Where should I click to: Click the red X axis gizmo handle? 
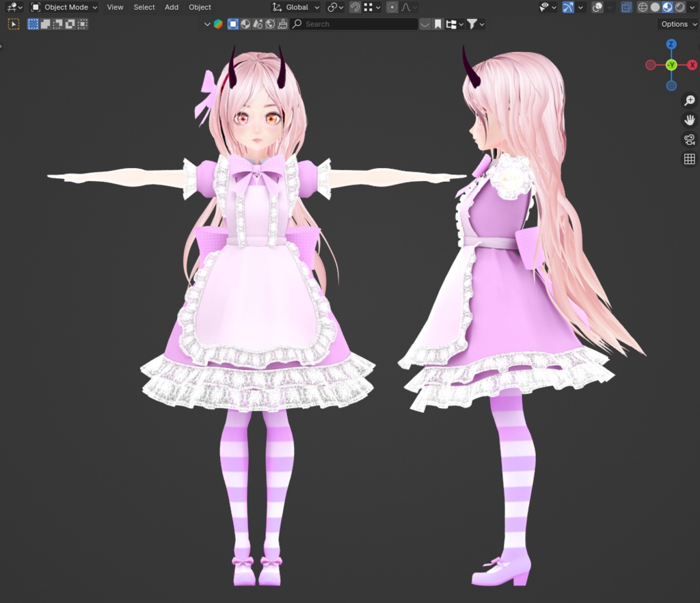tap(692, 65)
